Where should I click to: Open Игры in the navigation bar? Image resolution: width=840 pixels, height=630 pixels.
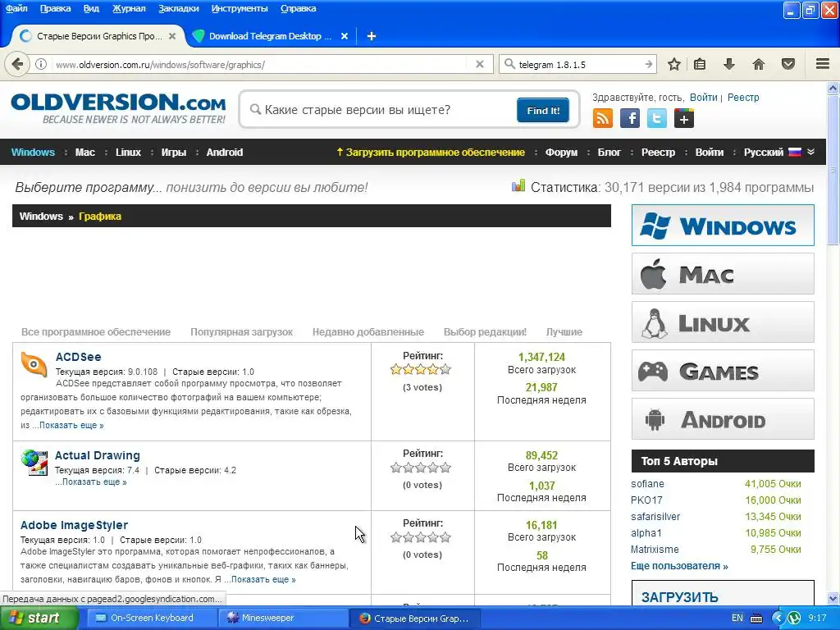click(174, 152)
